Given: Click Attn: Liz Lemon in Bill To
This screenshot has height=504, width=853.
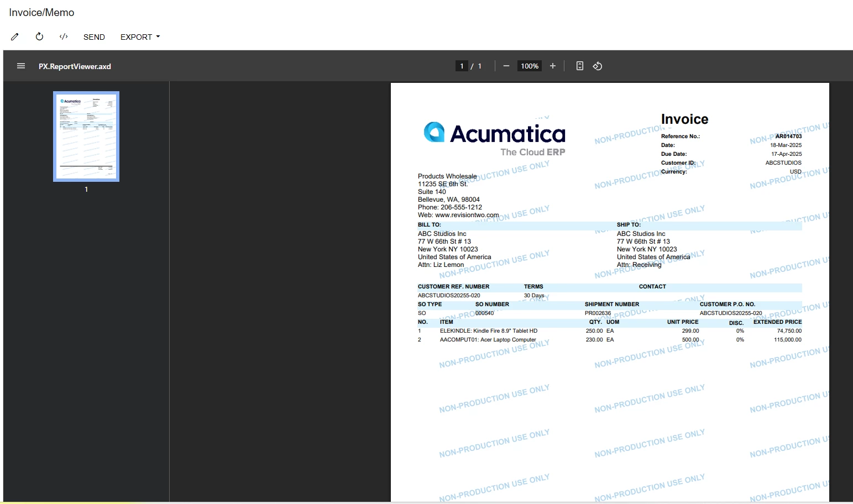Looking at the screenshot, I should [441, 265].
